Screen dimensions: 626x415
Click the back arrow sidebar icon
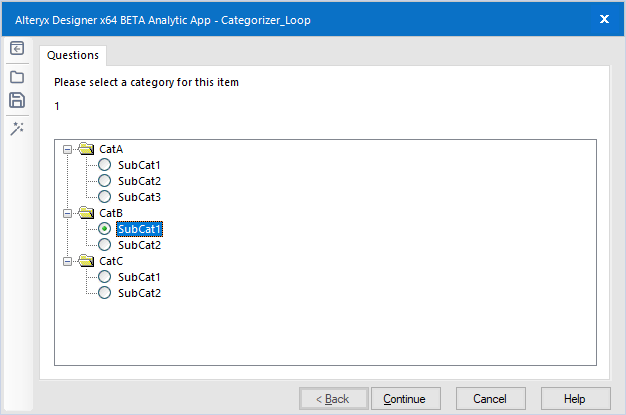[x=17, y=48]
